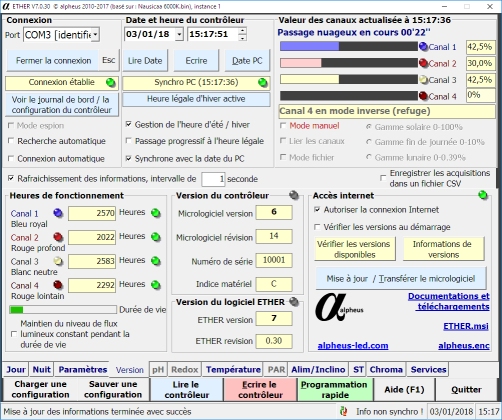Click the blue Bleu royal LED in Heures de fonctionnement
The height and width of the screenshot is (420, 502).
(x=58, y=213)
